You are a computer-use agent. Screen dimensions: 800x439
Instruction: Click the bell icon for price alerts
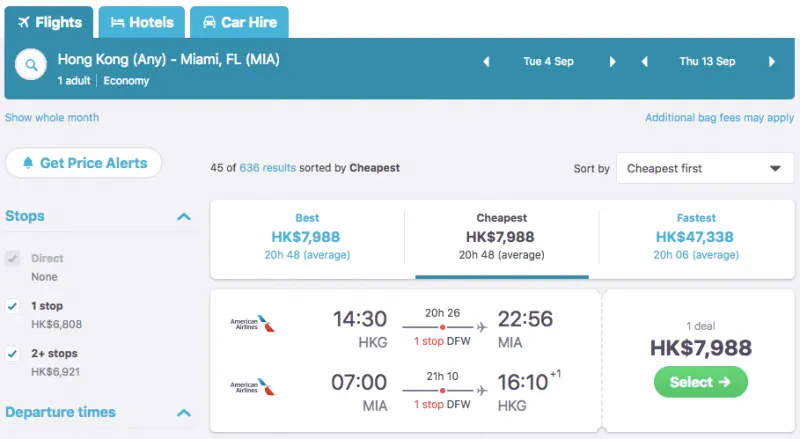coord(28,163)
